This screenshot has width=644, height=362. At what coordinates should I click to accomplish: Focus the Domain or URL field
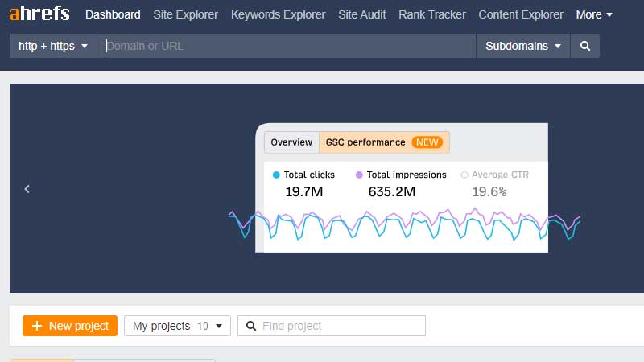(287, 46)
